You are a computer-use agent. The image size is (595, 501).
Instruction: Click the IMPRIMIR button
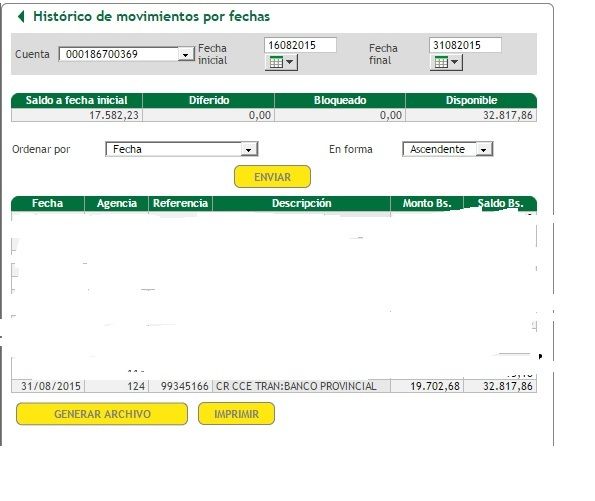pos(236,414)
